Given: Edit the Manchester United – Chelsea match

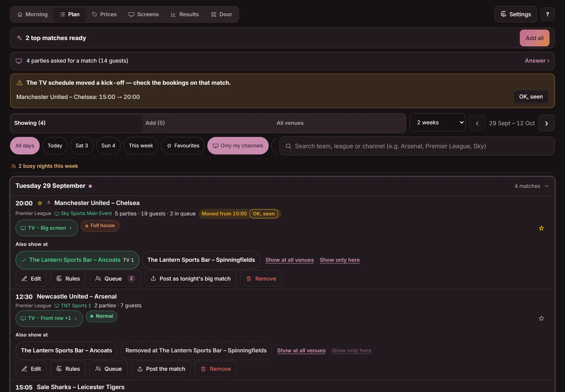Looking at the screenshot, I should pyautogui.click(x=31, y=279).
